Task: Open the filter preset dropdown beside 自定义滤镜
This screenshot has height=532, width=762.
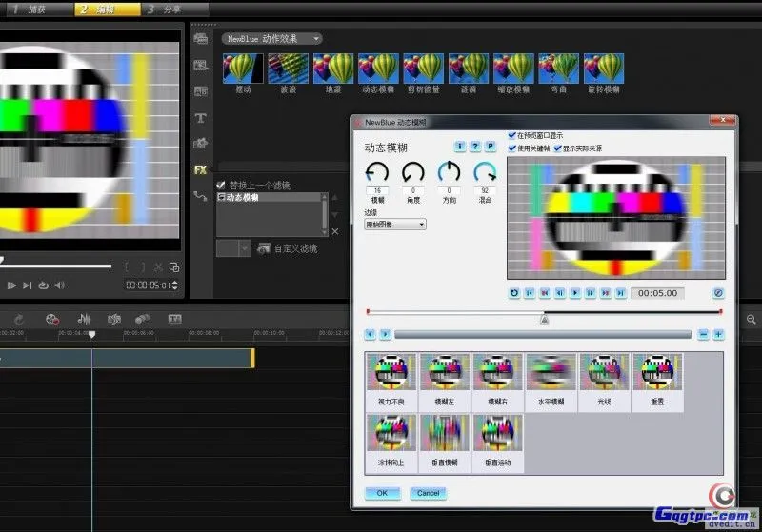Action: (x=245, y=248)
